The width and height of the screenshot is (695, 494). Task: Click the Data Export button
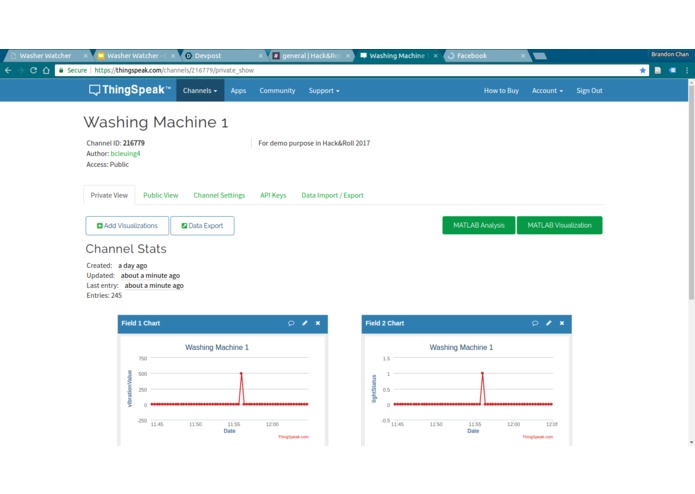pyautogui.click(x=202, y=226)
